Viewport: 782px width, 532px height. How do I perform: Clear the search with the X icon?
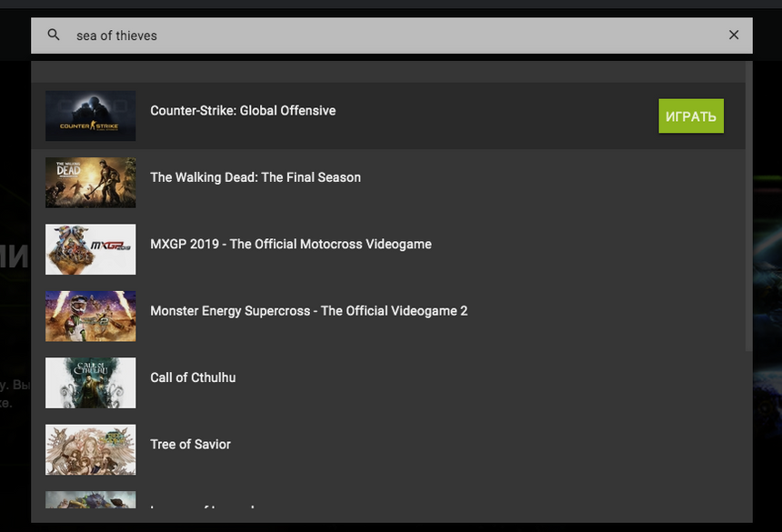pyautogui.click(x=734, y=35)
